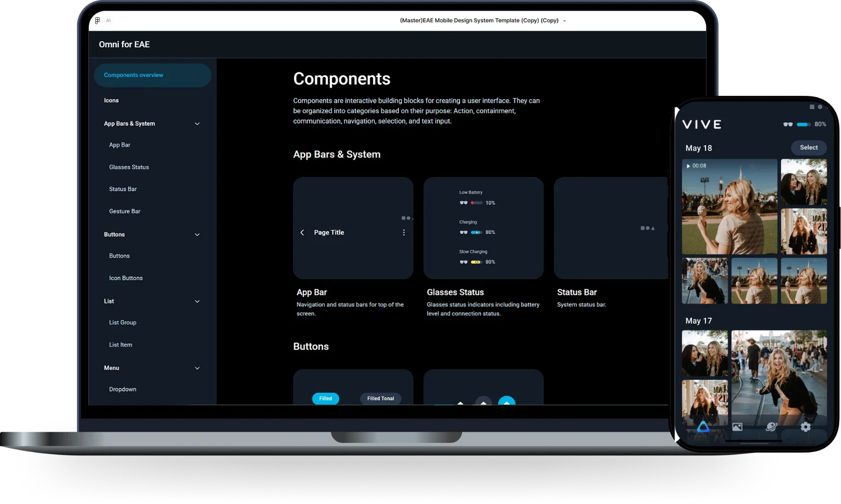Viewport: 841px width, 504px height.
Task: Tap the planet explore icon in phone nav
Action: (x=771, y=427)
